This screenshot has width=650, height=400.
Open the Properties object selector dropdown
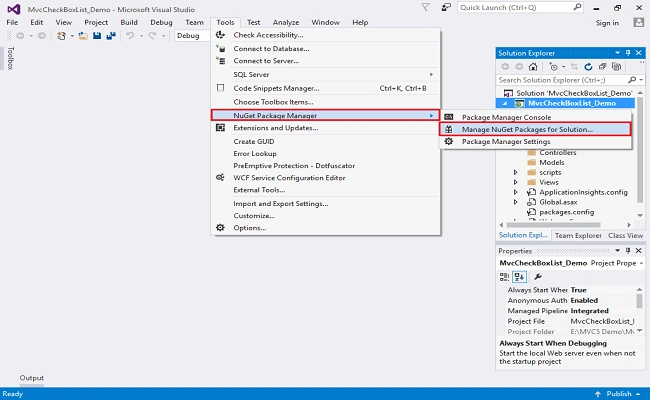(641, 263)
